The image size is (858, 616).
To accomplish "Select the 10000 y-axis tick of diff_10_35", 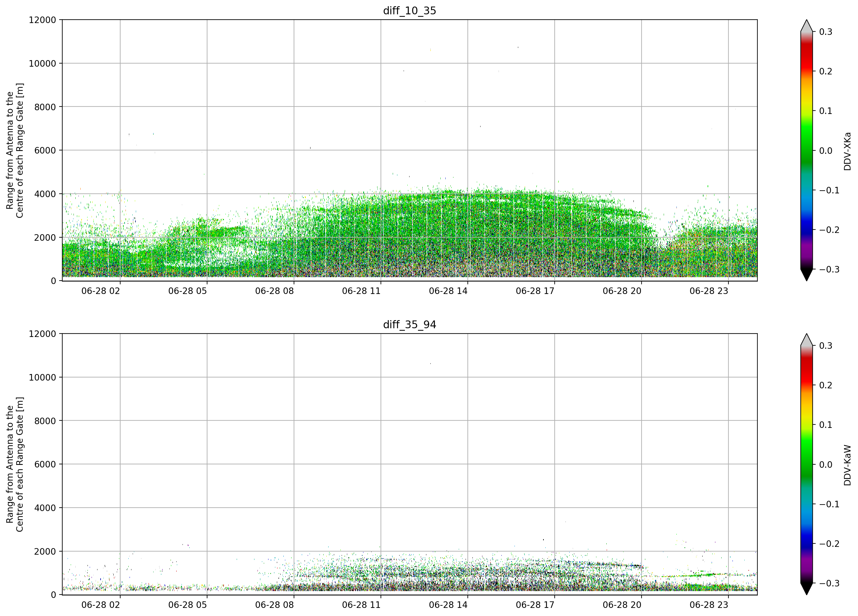I will click(x=42, y=64).
